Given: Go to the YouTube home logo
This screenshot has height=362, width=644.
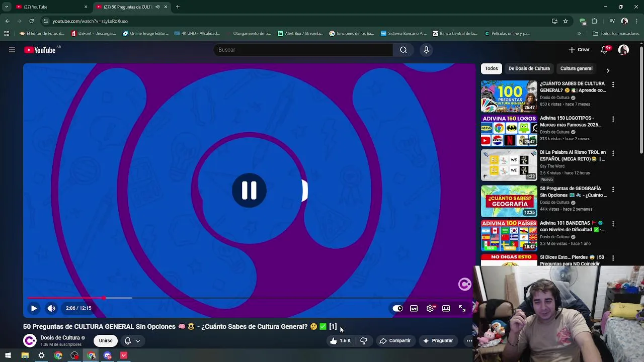Looking at the screenshot, I should [40, 50].
